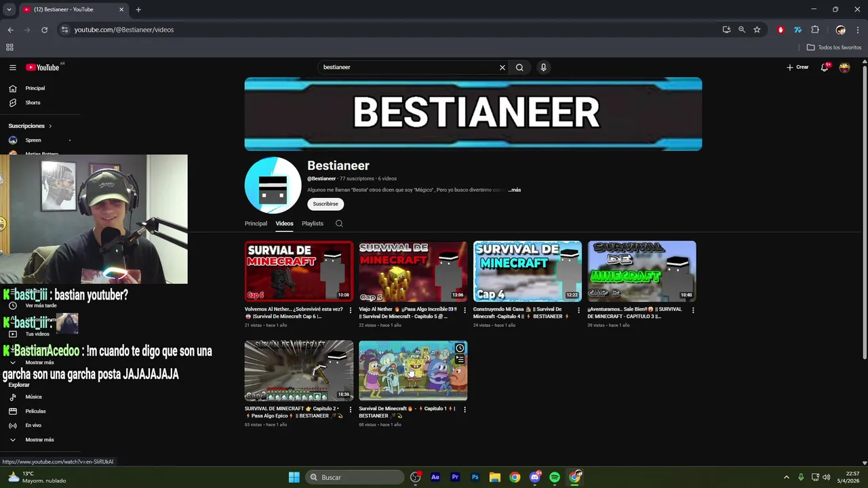Click the YouTube logo
The height and width of the screenshot is (488, 868).
43,67
